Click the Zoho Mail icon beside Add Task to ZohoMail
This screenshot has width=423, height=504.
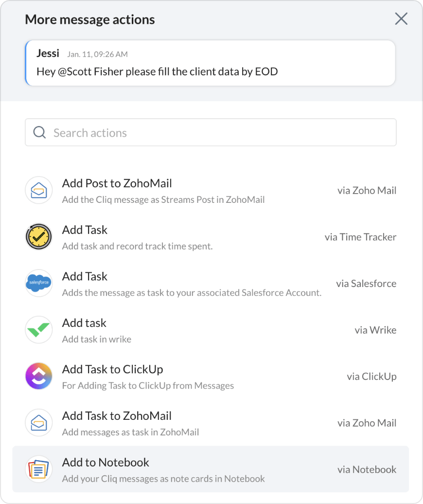coord(39,423)
